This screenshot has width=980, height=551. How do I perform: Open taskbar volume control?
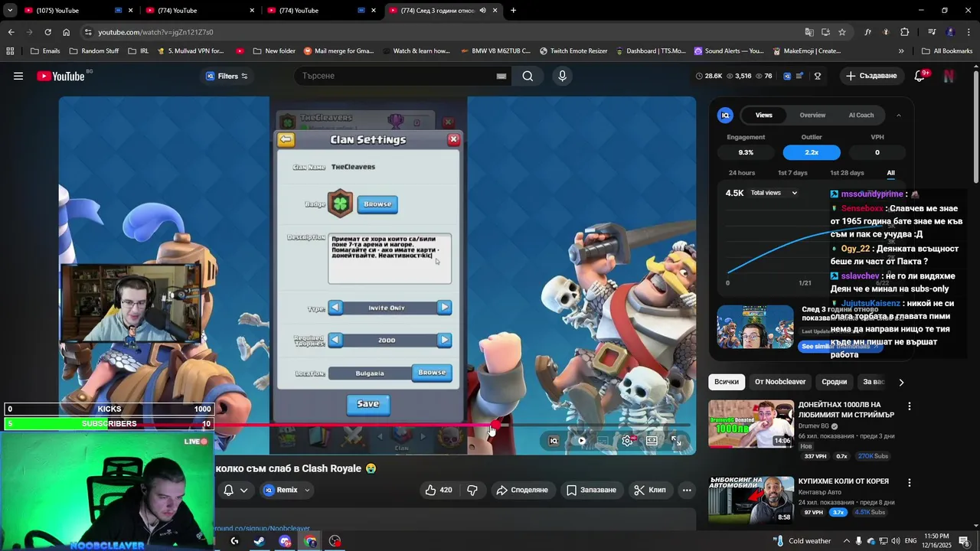pos(897,541)
